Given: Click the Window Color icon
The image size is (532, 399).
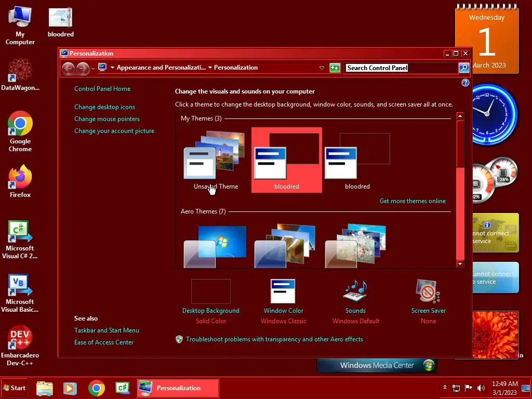Looking at the screenshot, I should pyautogui.click(x=283, y=291).
